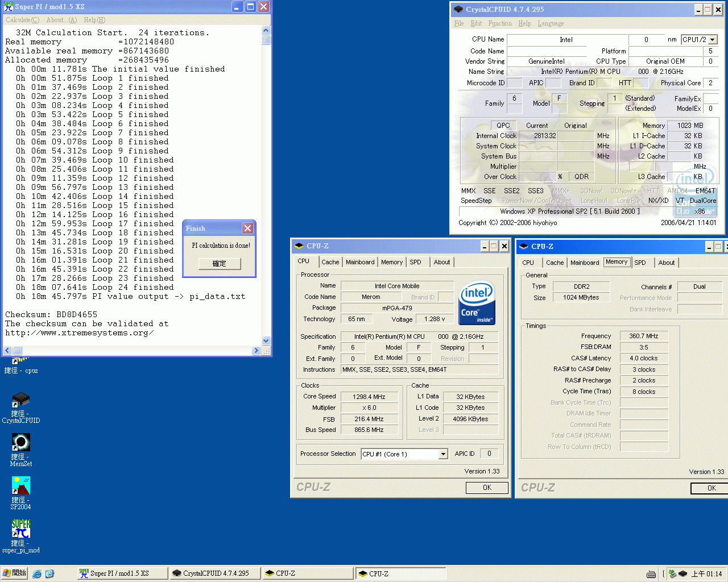728x582 pixels.
Task: Click the Windows Start button
Action: point(14,573)
